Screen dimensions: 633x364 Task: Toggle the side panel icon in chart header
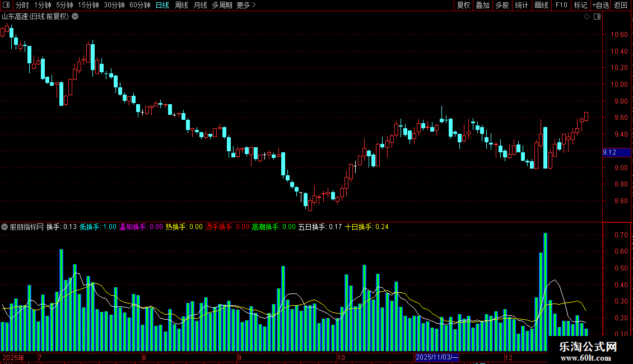(x=597, y=17)
